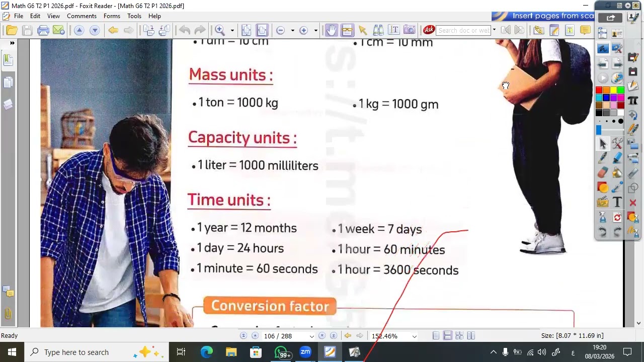
Task: Click the attach file paperclip tool
Action: (539, 31)
